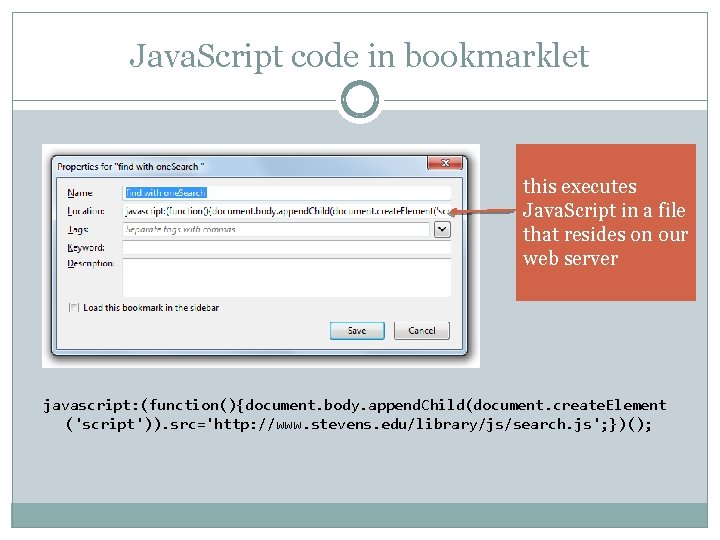Click the slide title 'JavaScript code in bookmarklet'
The height and width of the screenshot is (540, 720).
359,56
